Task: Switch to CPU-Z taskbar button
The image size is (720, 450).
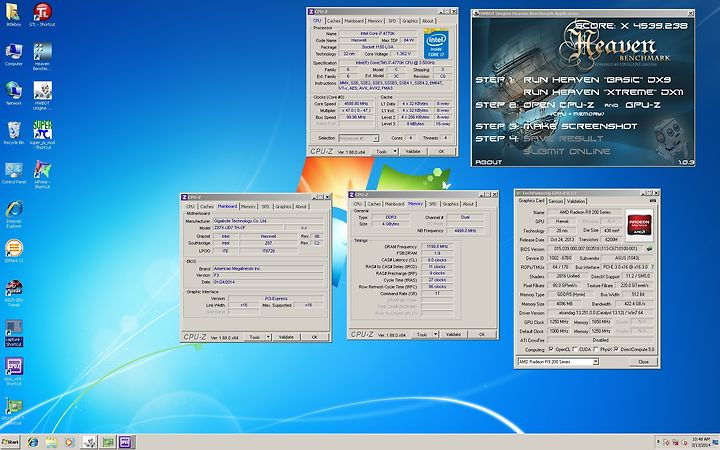Action: coord(126,442)
